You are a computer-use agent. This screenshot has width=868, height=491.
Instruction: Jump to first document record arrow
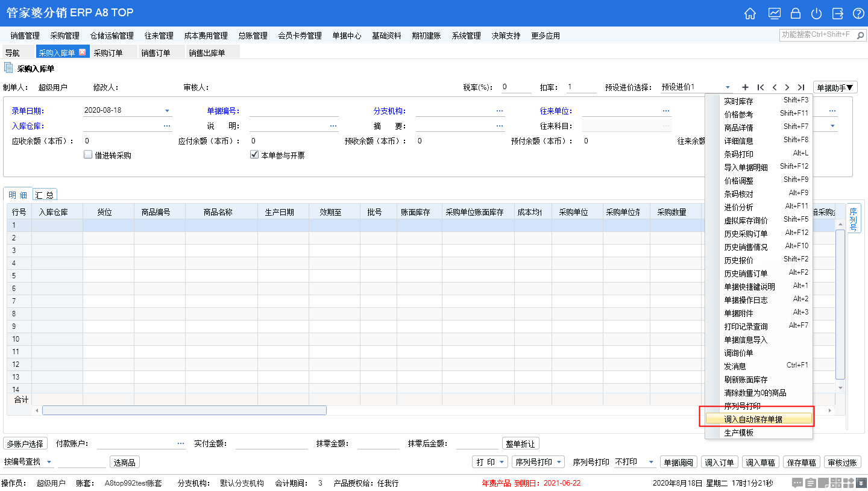[761, 87]
